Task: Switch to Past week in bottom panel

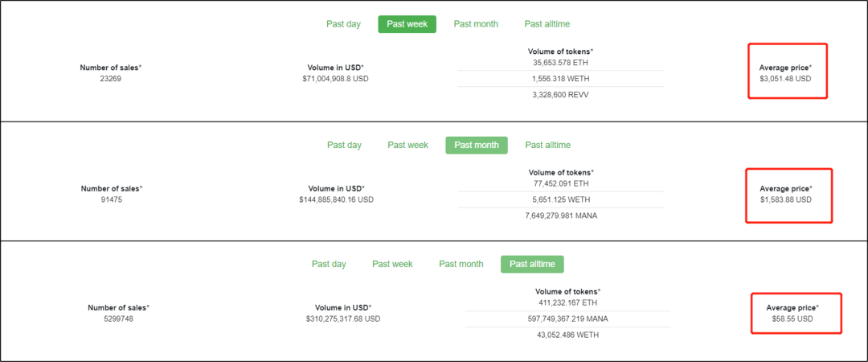Action: click(x=392, y=264)
